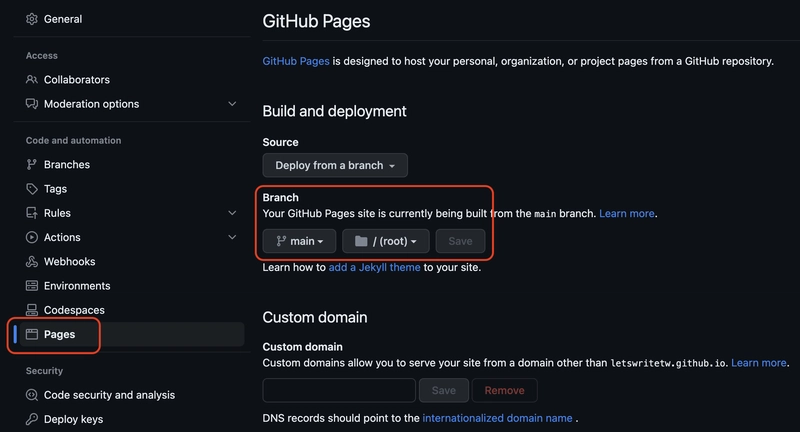Open internationalized domain name link
Image resolution: width=800 pixels, height=432 pixels.
click(497, 418)
